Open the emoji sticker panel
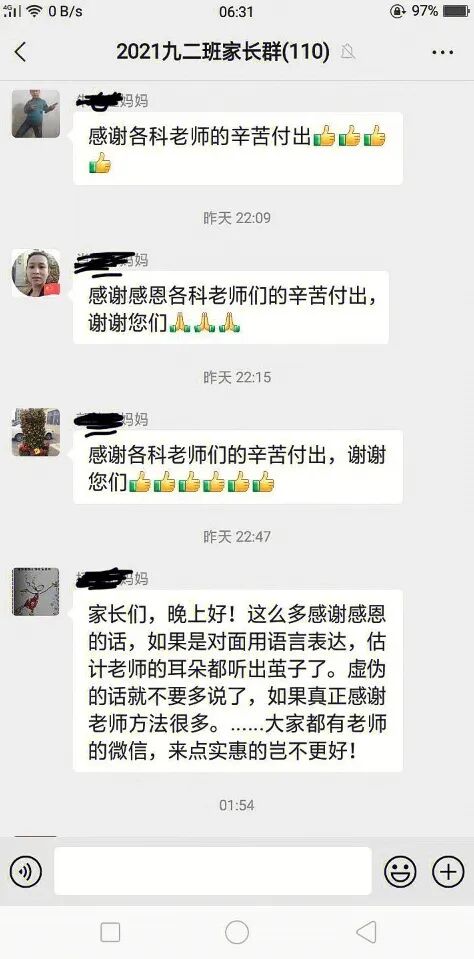Image resolution: width=474 pixels, height=959 pixels. click(x=400, y=871)
